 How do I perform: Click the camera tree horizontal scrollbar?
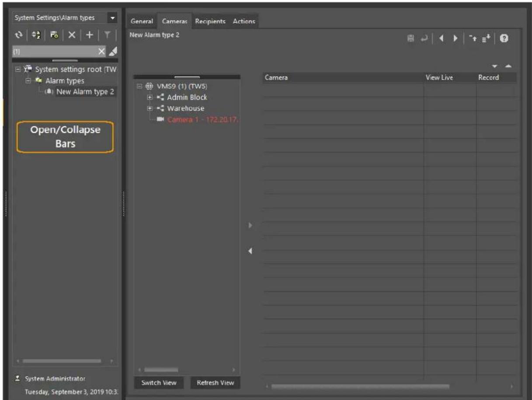tap(162, 370)
